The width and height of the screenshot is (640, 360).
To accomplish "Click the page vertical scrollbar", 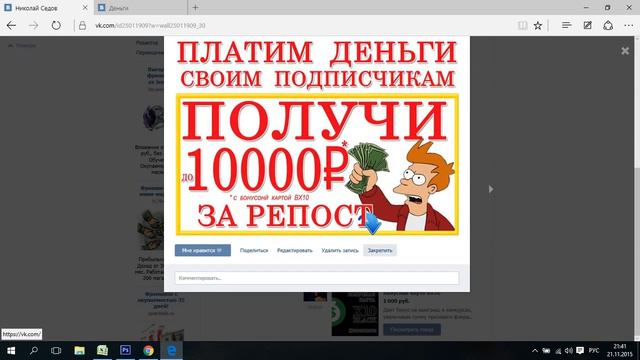I will point(637,188).
